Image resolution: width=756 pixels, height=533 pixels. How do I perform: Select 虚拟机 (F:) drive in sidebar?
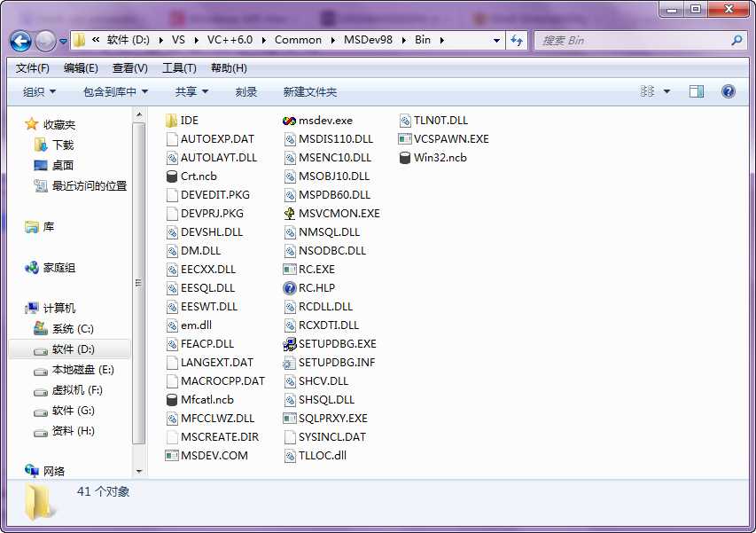coord(68,390)
